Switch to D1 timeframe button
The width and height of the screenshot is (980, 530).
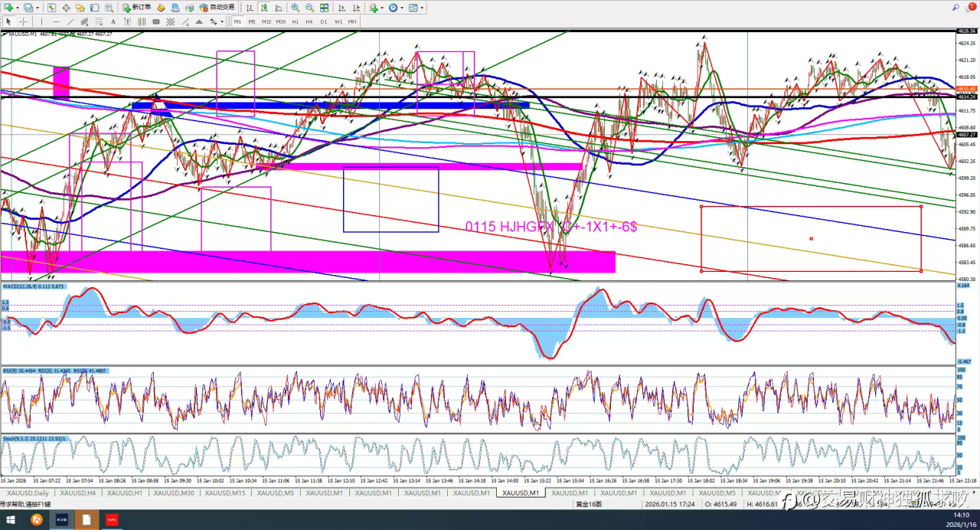tap(324, 21)
